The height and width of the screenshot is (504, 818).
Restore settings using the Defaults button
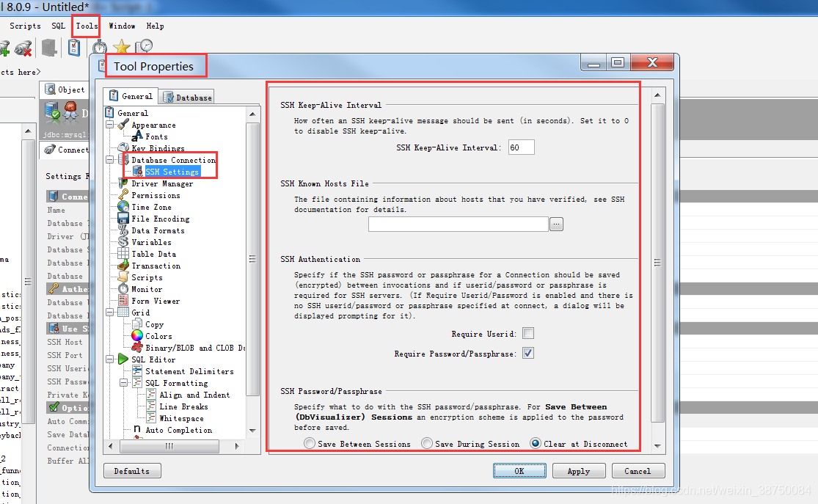coord(132,470)
